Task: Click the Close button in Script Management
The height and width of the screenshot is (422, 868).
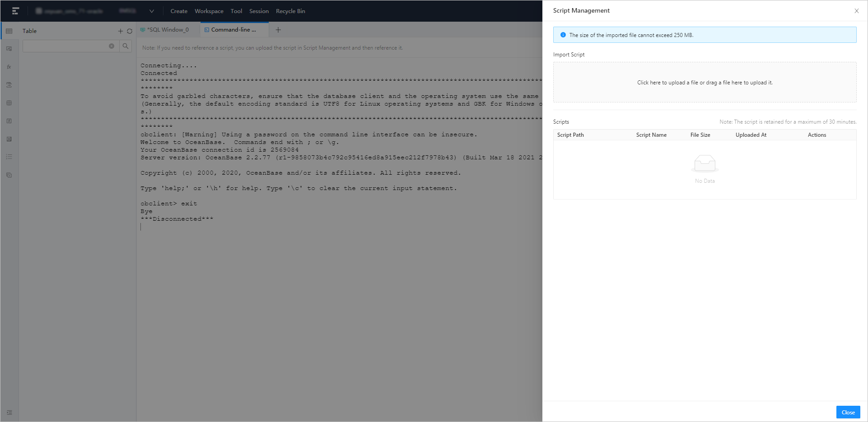Action: pos(848,412)
